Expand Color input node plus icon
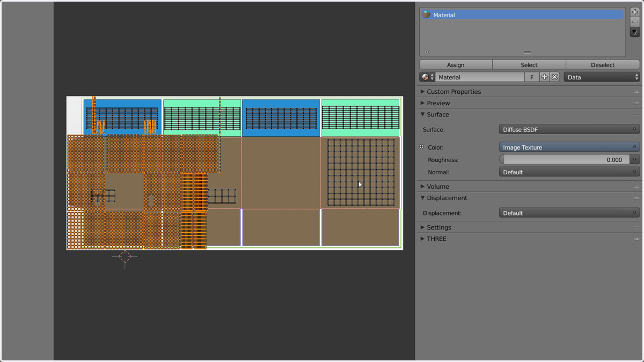Viewport: 644px width, 362px height. pos(422,146)
